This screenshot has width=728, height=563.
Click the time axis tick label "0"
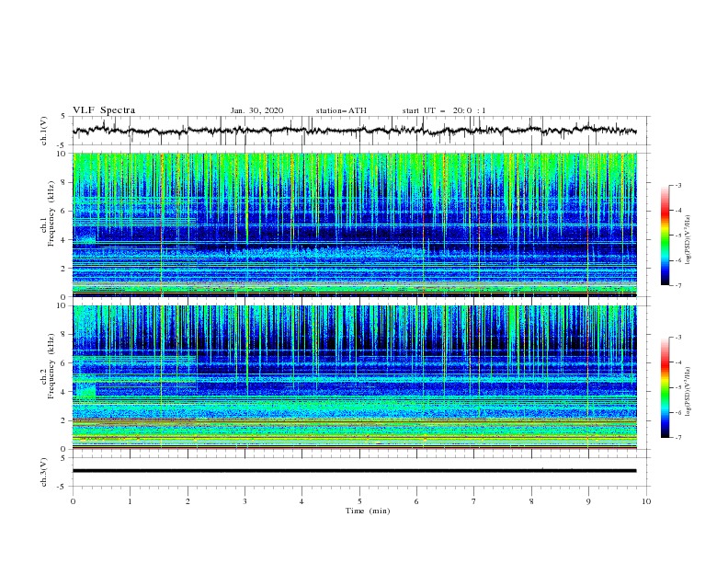coord(73,501)
